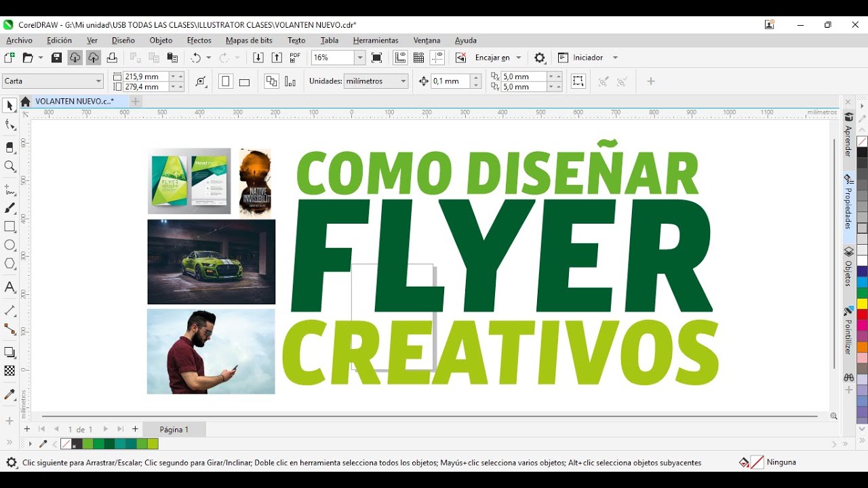Open the Efectos menu
The width and height of the screenshot is (868, 488).
pos(199,41)
